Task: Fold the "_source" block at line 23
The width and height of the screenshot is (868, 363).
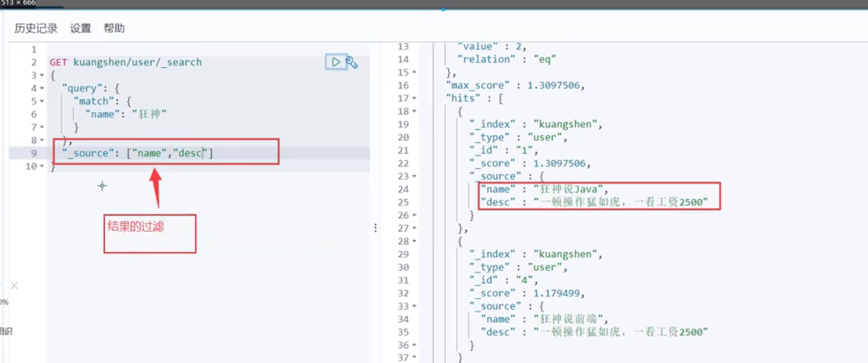Action: click(414, 176)
